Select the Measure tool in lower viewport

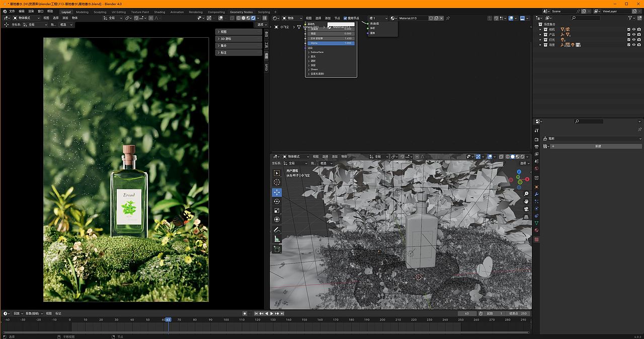pos(277,239)
